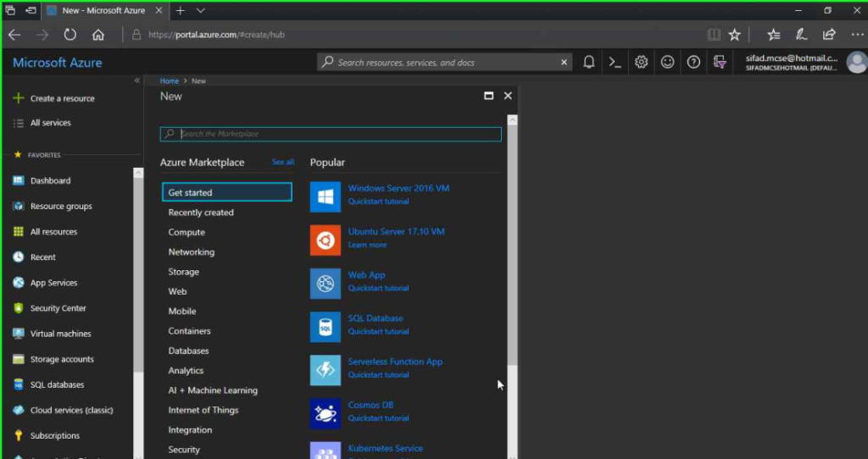This screenshot has height=459, width=868.
Task: Open Windows Server 2016 VM Quickstart tutorial
Action: [x=379, y=202]
